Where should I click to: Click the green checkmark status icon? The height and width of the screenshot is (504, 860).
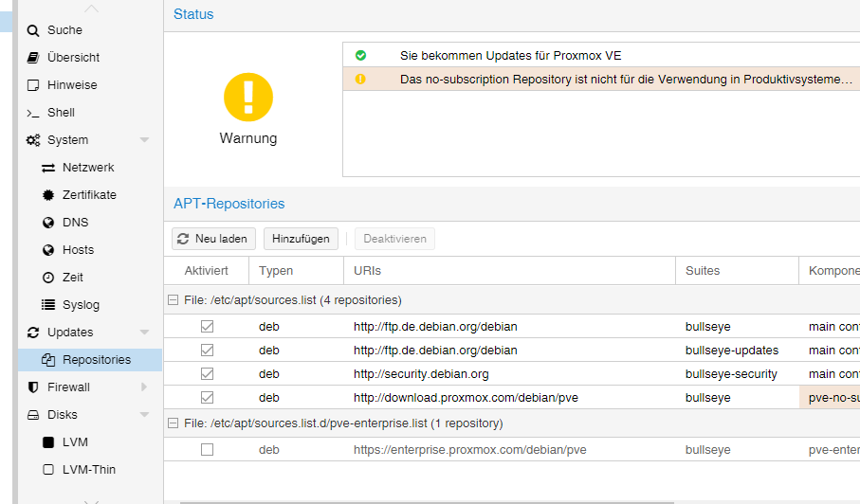(360, 55)
